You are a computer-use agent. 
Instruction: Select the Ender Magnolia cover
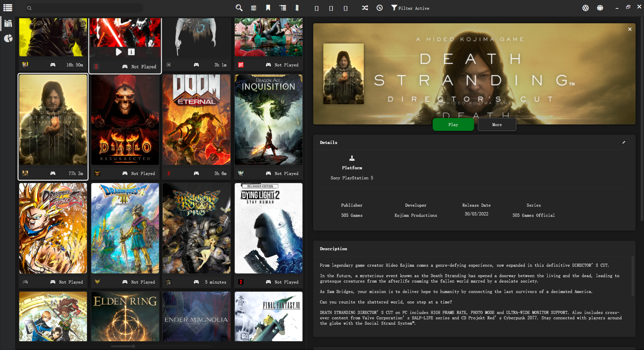point(196,317)
